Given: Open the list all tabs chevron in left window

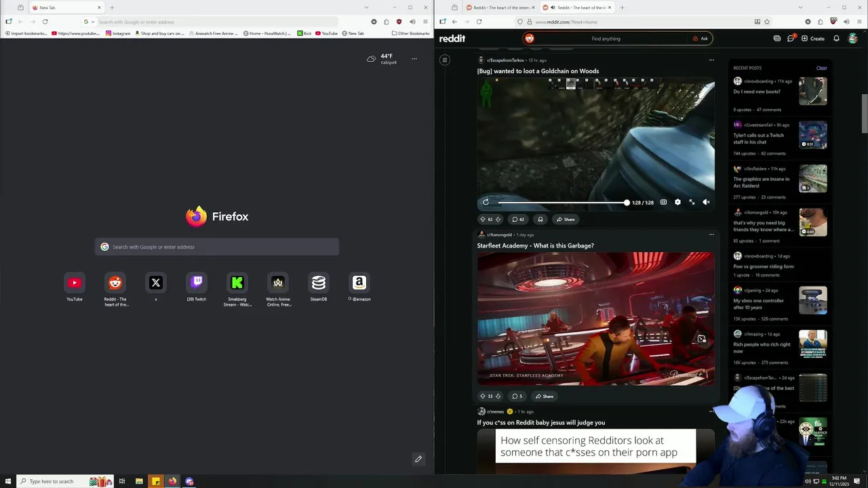Looking at the screenshot, I should [366, 7].
